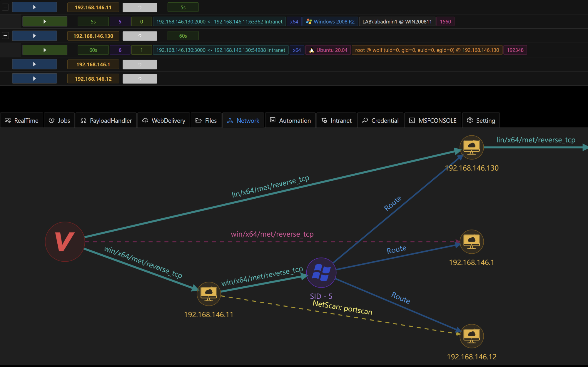Viewport: 588px width, 367px height.
Task: Click the 60s heartbeat tag on 192.168.146.130 row
Action: click(x=183, y=36)
